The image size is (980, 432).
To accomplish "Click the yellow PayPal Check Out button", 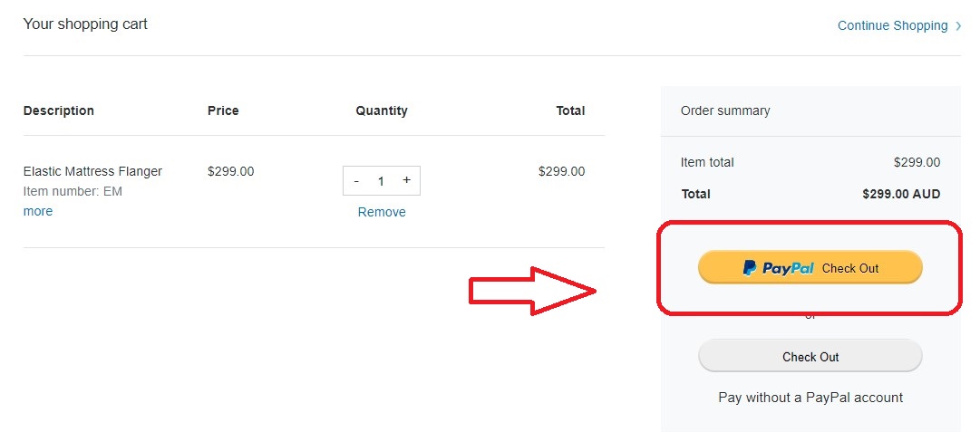I will (x=810, y=268).
